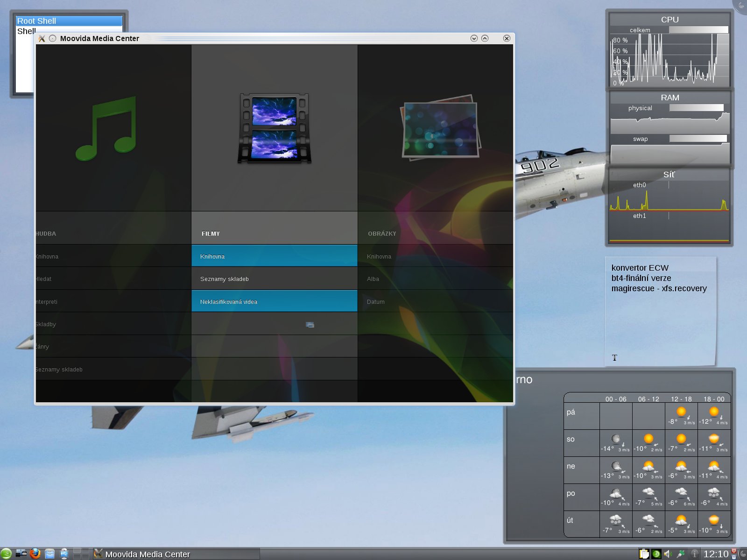Viewport: 747px width, 560px height.
Task: Open Knihovna under OBRÁZKY
Action: click(x=435, y=256)
